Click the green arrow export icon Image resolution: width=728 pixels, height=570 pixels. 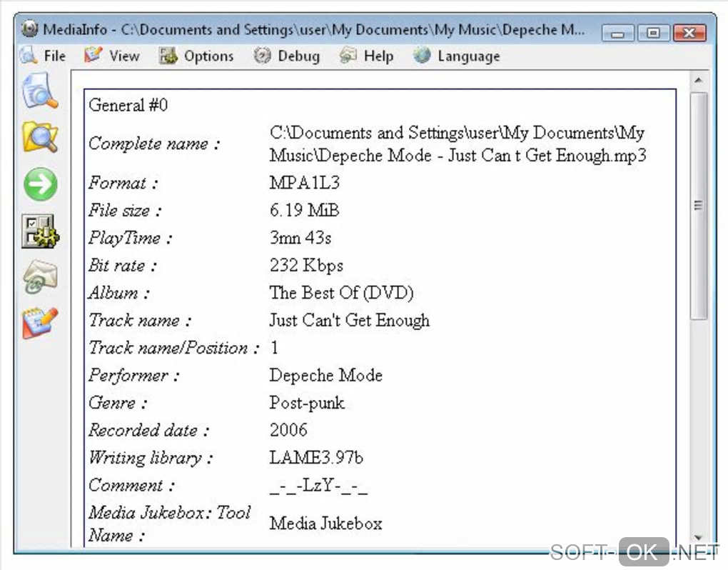coord(41,184)
